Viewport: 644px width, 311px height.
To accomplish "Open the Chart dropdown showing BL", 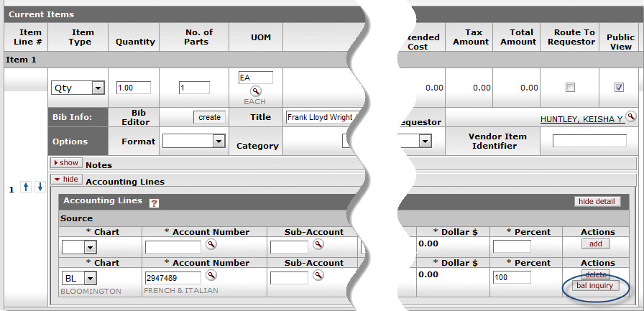I will point(90,278).
